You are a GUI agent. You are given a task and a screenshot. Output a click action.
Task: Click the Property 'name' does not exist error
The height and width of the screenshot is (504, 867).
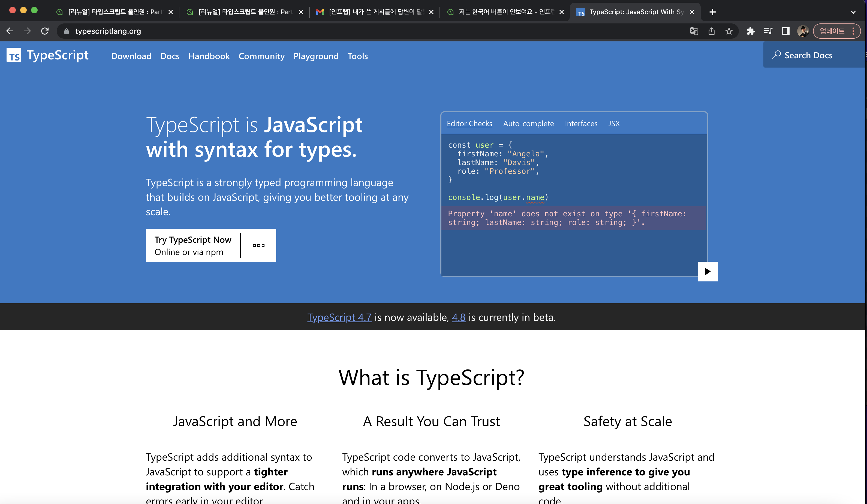point(574,218)
